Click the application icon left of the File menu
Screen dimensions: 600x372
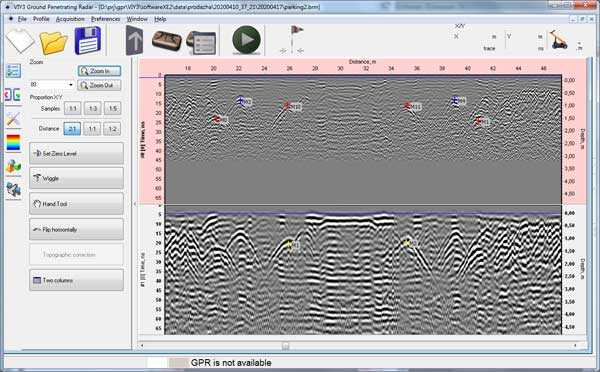(11, 19)
